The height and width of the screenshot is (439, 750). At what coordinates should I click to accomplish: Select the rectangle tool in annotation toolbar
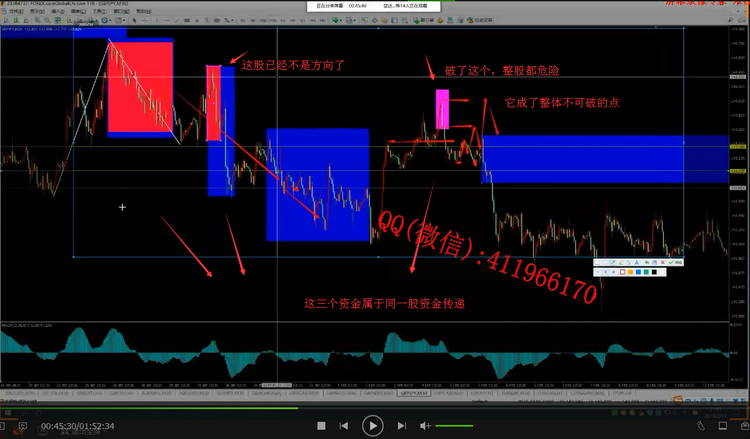(x=597, y=262)
